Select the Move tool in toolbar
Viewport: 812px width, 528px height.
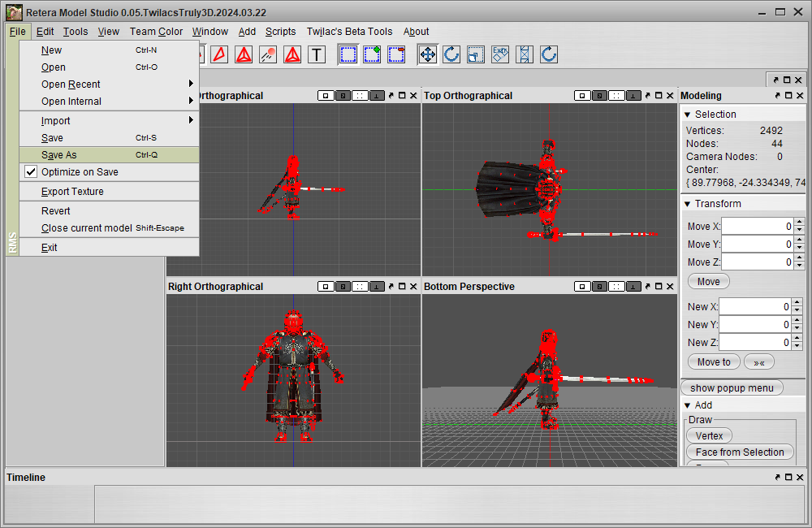(x=428, y=54)
